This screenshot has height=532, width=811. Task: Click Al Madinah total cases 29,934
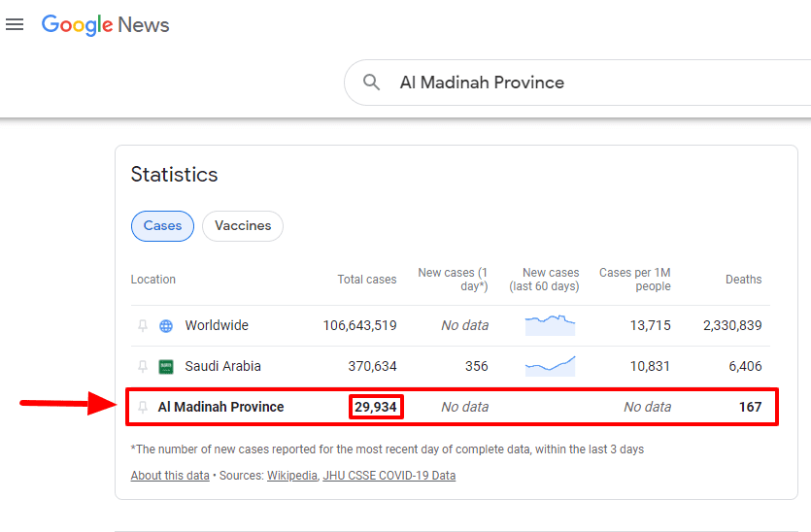pyautogui.click(x=376, y=407)
